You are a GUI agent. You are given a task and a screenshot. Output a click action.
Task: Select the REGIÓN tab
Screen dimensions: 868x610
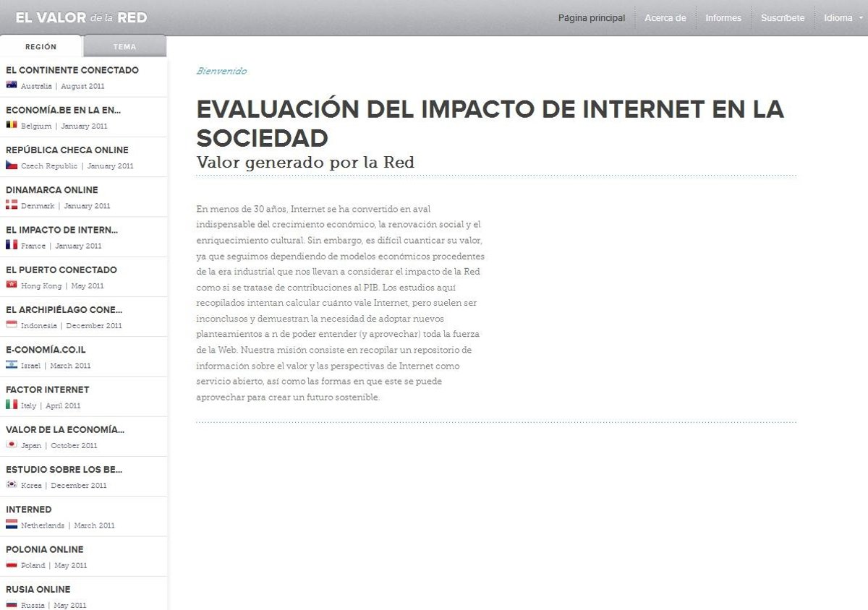(x=41, y=47)
